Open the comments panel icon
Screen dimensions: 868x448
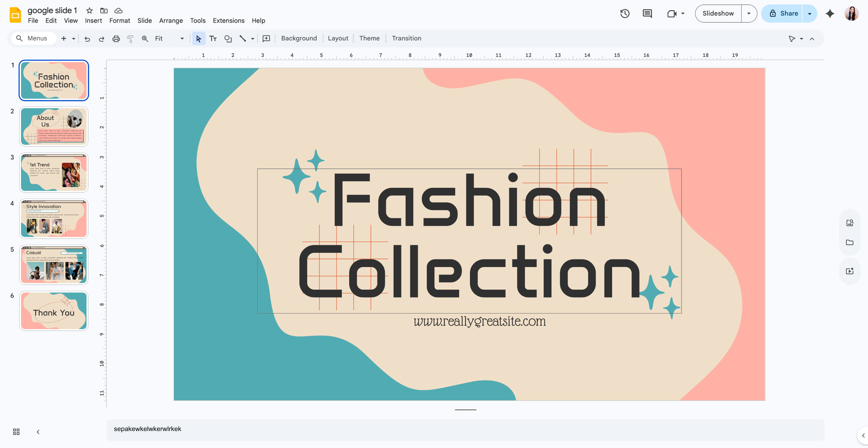(x=647, y=14)
